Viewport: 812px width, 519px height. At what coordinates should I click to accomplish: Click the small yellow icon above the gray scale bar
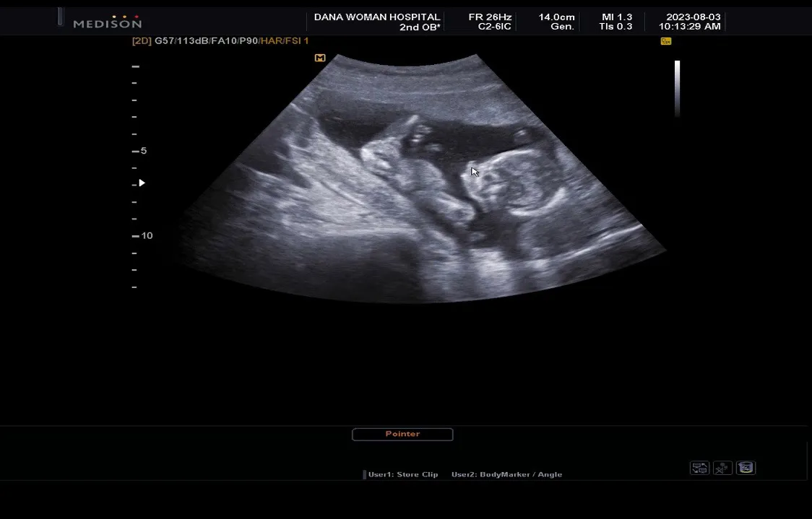[x=666, y=41]
